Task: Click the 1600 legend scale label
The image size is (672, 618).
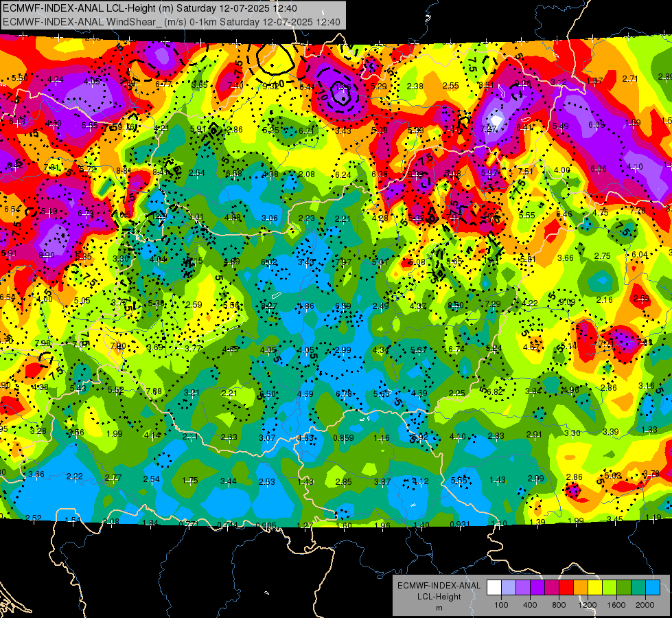Action: tap(616, 605)
